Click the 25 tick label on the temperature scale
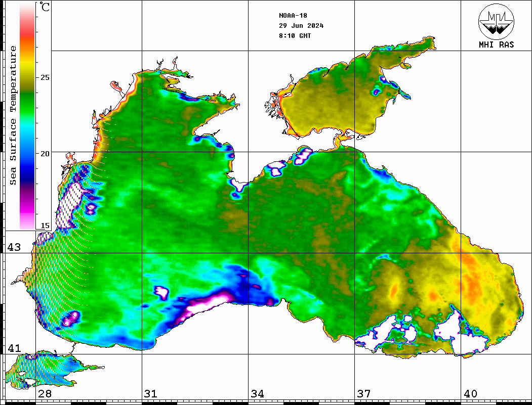The width and height of the screenshot is (532, 405). click(x=45, y=77)
